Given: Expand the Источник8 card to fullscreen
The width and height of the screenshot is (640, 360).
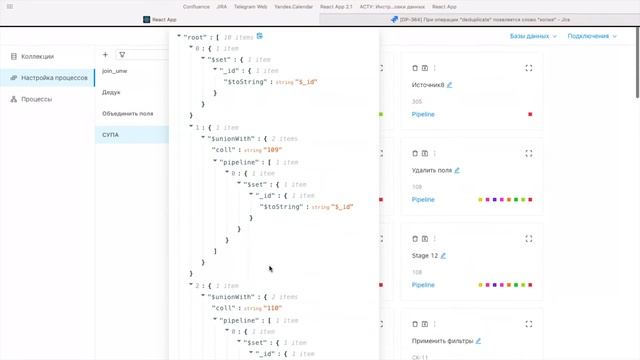Looking at the screenshot, I should pos(529,68).
